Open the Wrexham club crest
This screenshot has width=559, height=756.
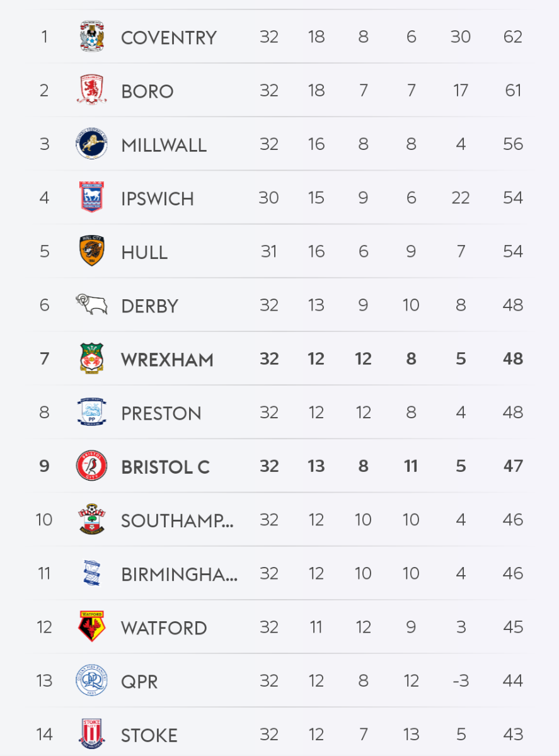[92, 358]
